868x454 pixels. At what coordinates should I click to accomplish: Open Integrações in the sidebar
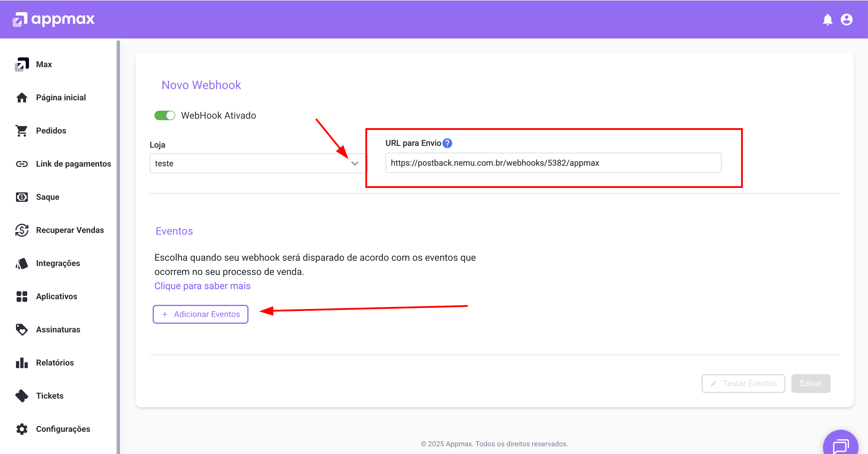click(x=58, y=263)
